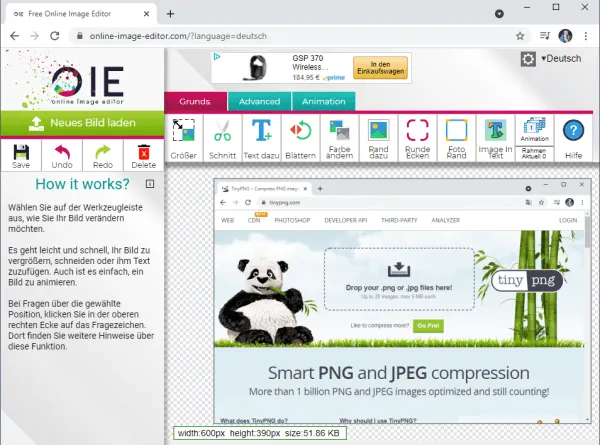
Task: Open Chrome media control icon
Action: coord(545,36)
